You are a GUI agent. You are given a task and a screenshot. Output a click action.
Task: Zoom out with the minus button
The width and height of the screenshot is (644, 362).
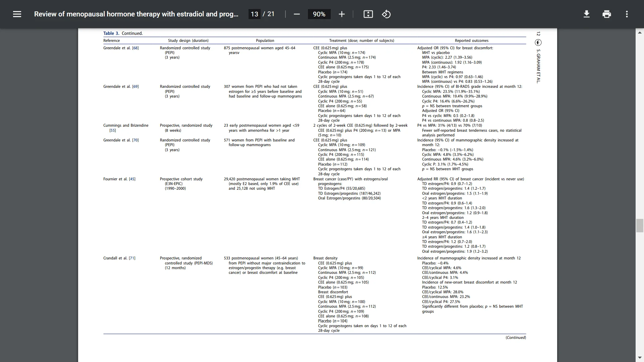297,14
